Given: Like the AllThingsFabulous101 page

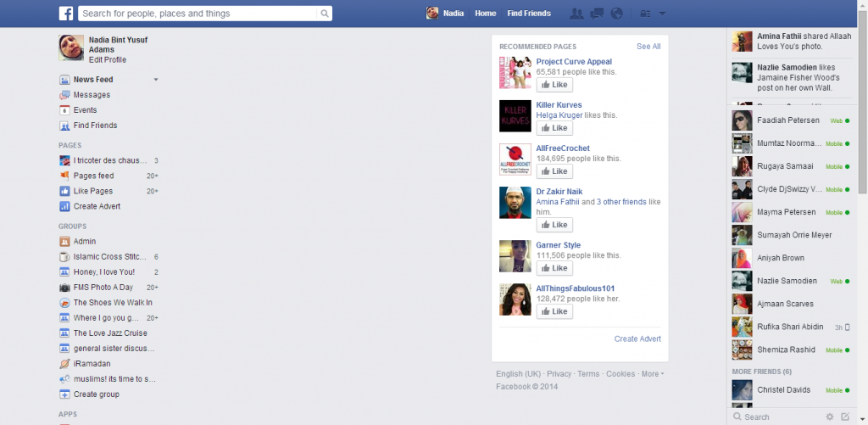Looking at the screenshot, I should (x=554, y=311).
